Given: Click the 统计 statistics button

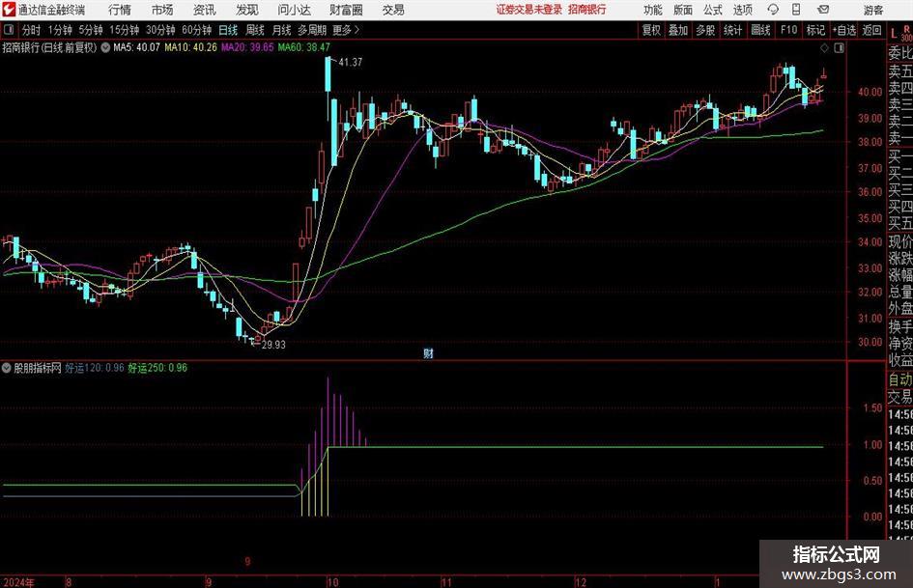Looking at the screenshot, I should [732, 30].
